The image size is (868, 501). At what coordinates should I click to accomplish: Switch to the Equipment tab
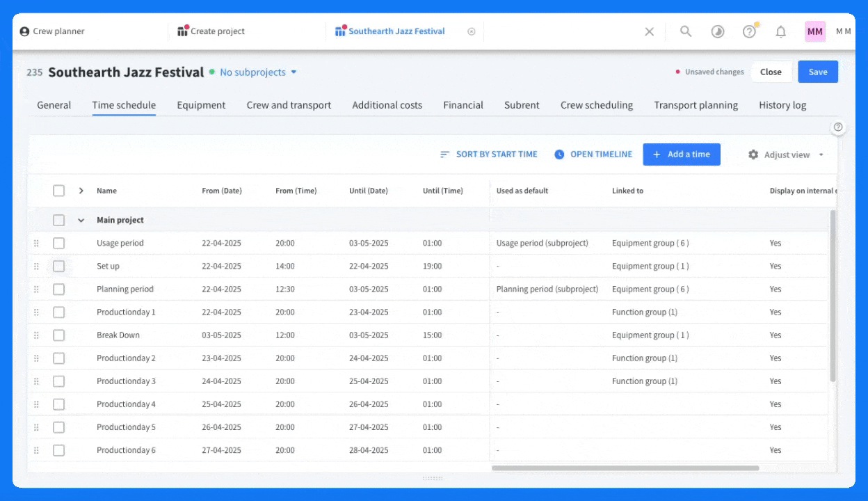[x=201, y=105]
